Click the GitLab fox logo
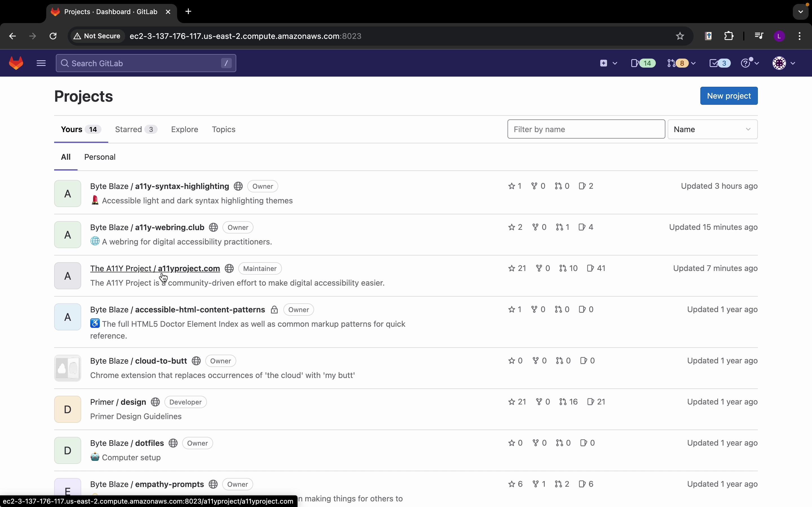This screenshot has width=812, height=507. [16, 63]
